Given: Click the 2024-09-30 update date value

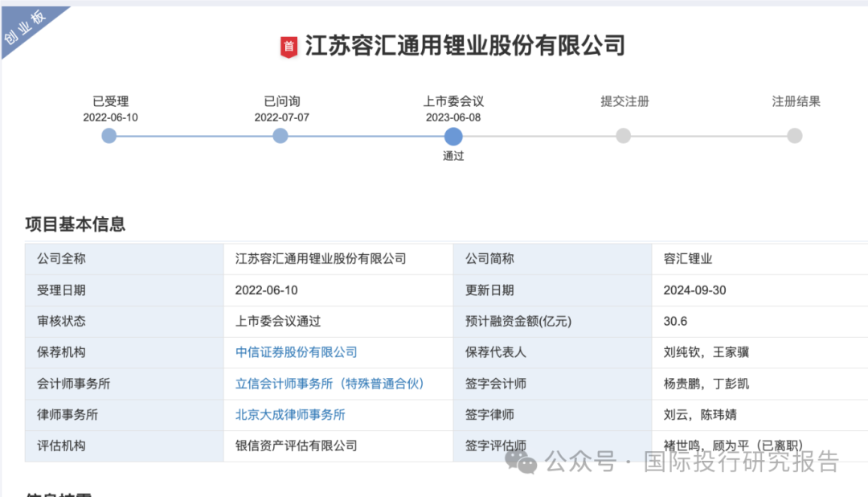Looking at the screenshot, I should tap(694, 290).
